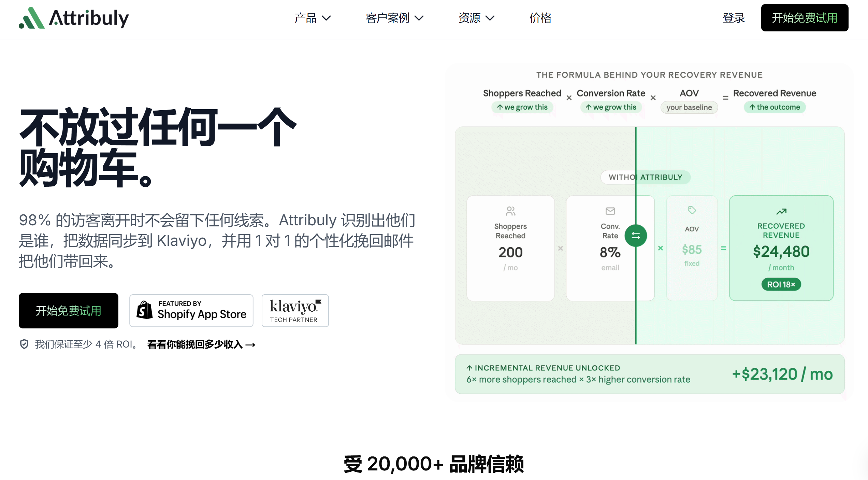
Task: Click the header 开始免费试用 button
Action: pyautogui.click(x=805, y=18)
